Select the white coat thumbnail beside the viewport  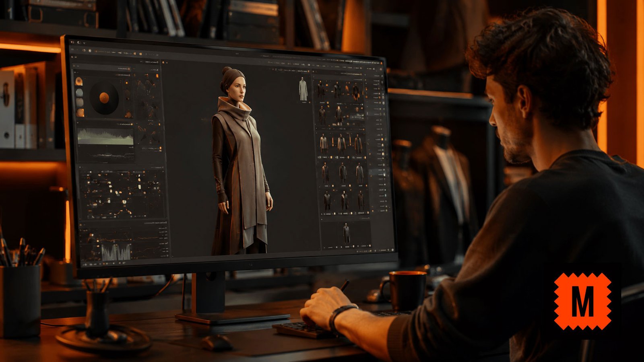coord(303,89)
